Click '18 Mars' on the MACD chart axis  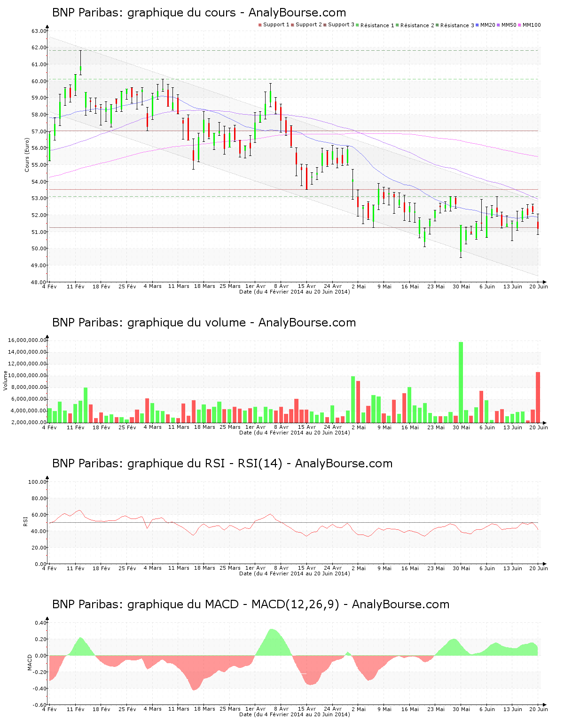204,709
